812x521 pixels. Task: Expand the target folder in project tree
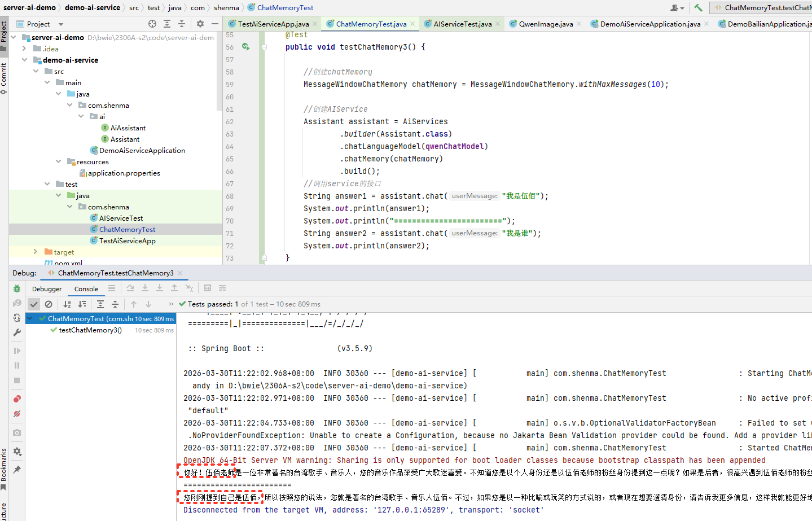click(x=36, y=252)
